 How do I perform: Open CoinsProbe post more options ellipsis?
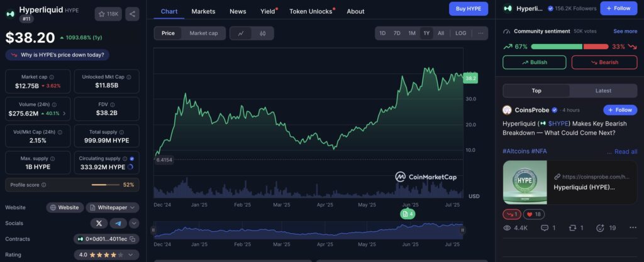(633, 227)
